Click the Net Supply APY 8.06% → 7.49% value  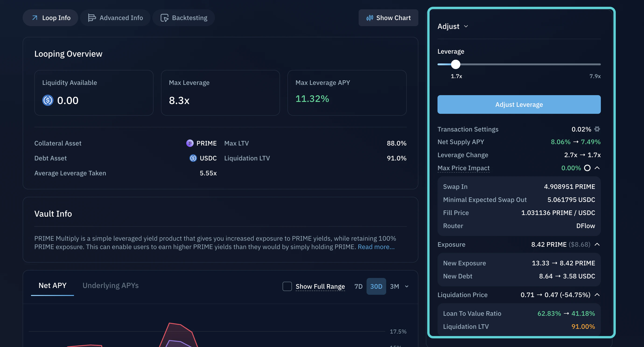575,142
